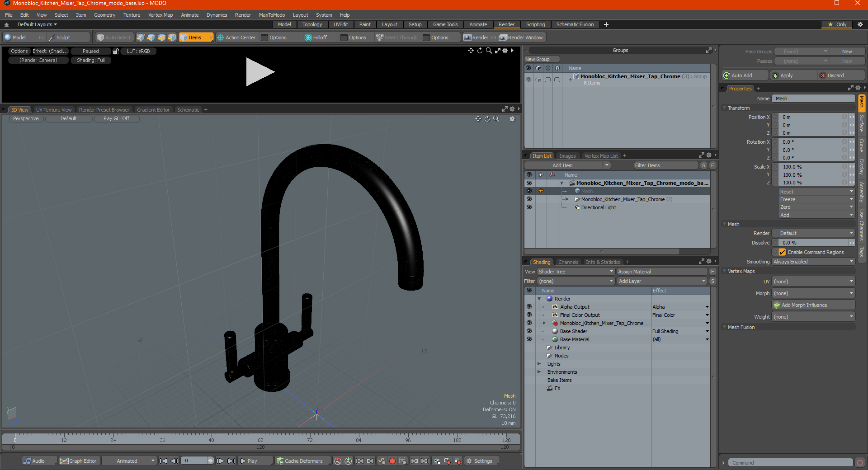868x470 pixels.
Task: Open the Geometry menu
Action: pyautogui.click(x=104, y=15)
